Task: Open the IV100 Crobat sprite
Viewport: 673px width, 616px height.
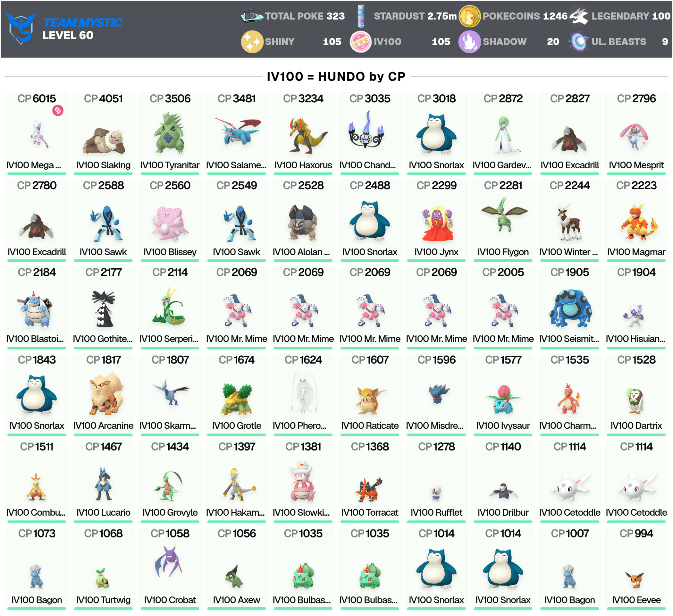Action: [169, 562]
